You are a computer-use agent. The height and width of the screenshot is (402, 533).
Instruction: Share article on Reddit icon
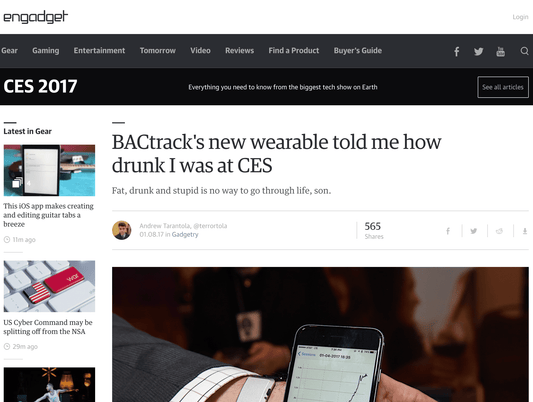(x=499, y=231)
